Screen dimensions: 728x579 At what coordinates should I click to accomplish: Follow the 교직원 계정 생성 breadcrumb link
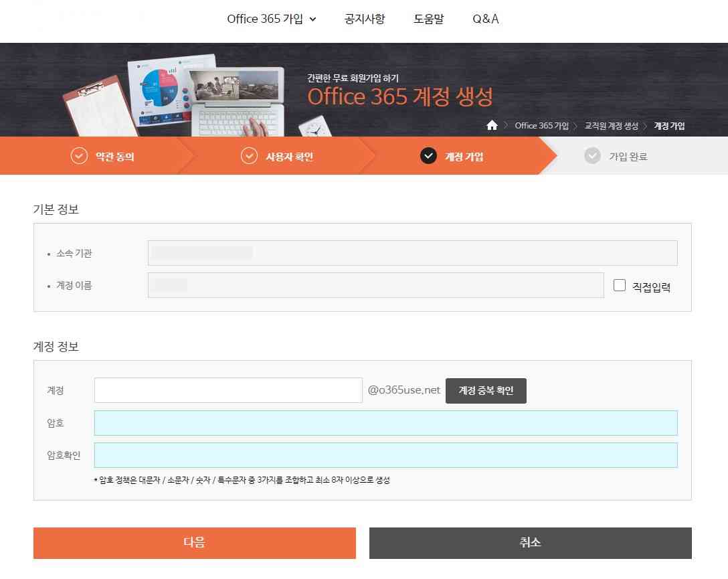[611, 126]
